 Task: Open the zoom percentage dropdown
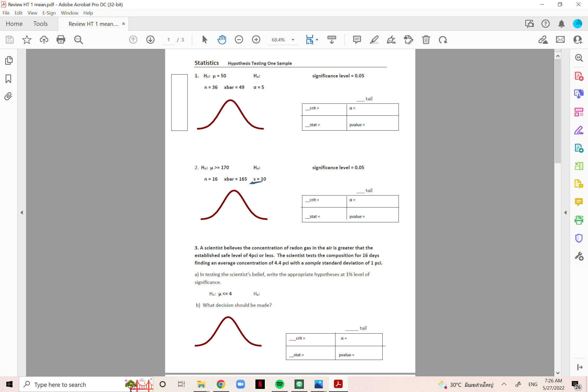(x=293, y=40)
